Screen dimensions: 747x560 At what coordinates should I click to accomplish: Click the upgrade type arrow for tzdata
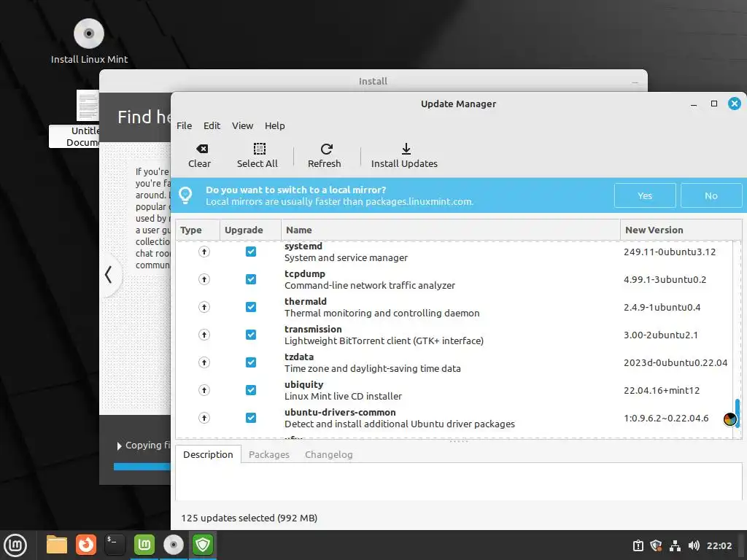click(204, 362)
